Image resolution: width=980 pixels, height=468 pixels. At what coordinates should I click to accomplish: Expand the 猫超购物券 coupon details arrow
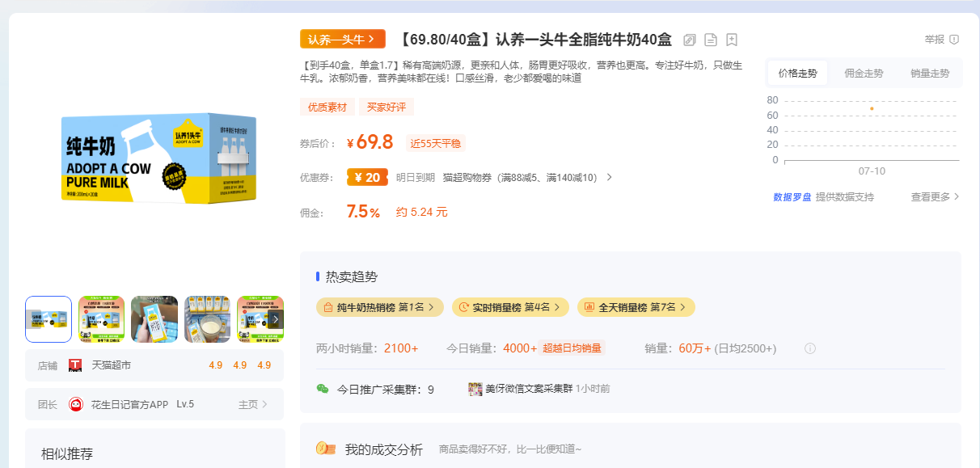[x=609, y=178]
